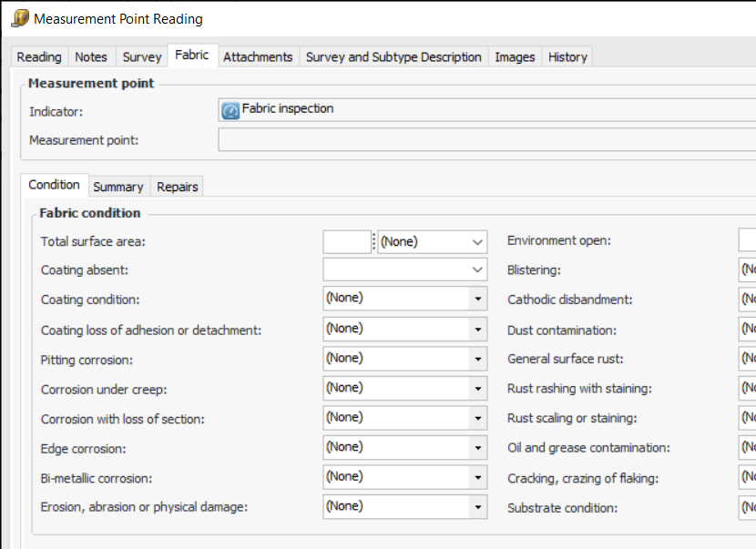Screen dimensions: 756x549
Task: Go to the Images tab
Action: point(515,56)
